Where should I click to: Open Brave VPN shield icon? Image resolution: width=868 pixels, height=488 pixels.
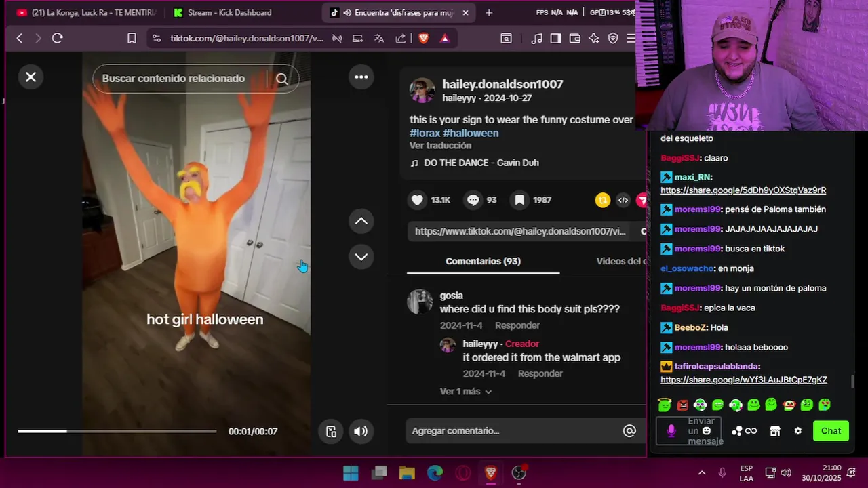[613, 39]
